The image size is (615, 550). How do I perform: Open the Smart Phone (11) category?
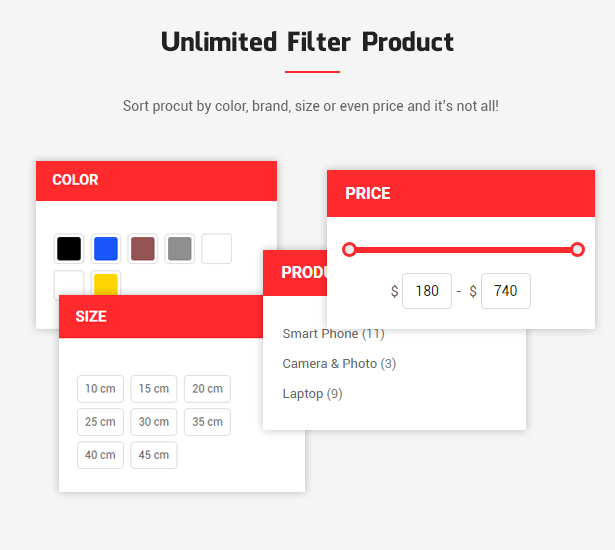tap(333, 334)
